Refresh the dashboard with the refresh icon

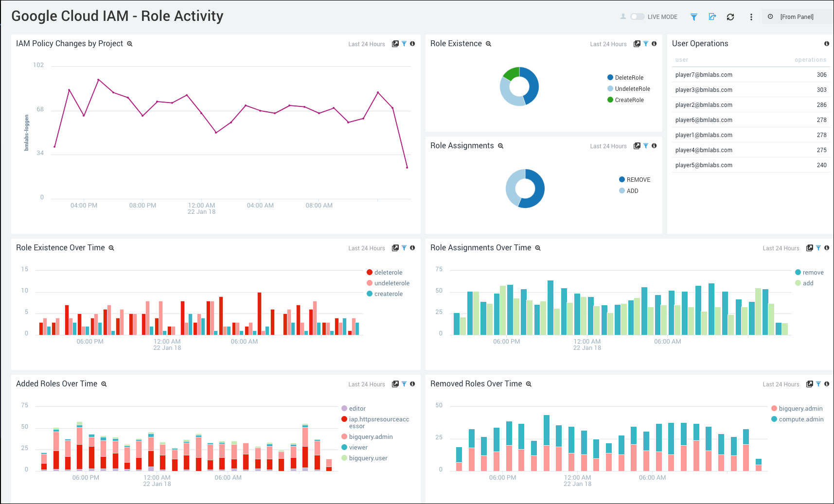731,17
